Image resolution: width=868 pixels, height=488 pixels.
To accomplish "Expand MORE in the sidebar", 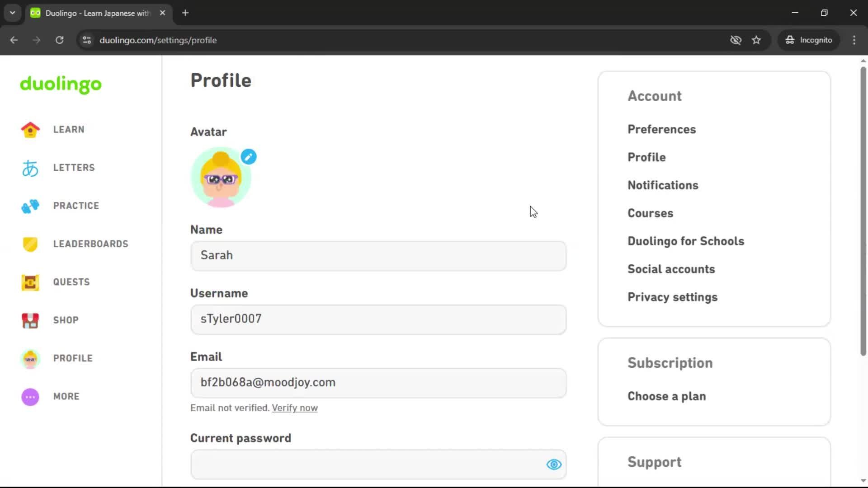I will coord(66,396).
